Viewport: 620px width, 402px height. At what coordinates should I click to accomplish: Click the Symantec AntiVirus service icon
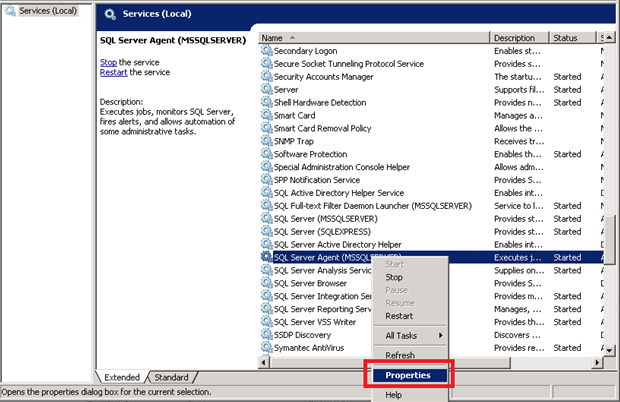(267, 347)
